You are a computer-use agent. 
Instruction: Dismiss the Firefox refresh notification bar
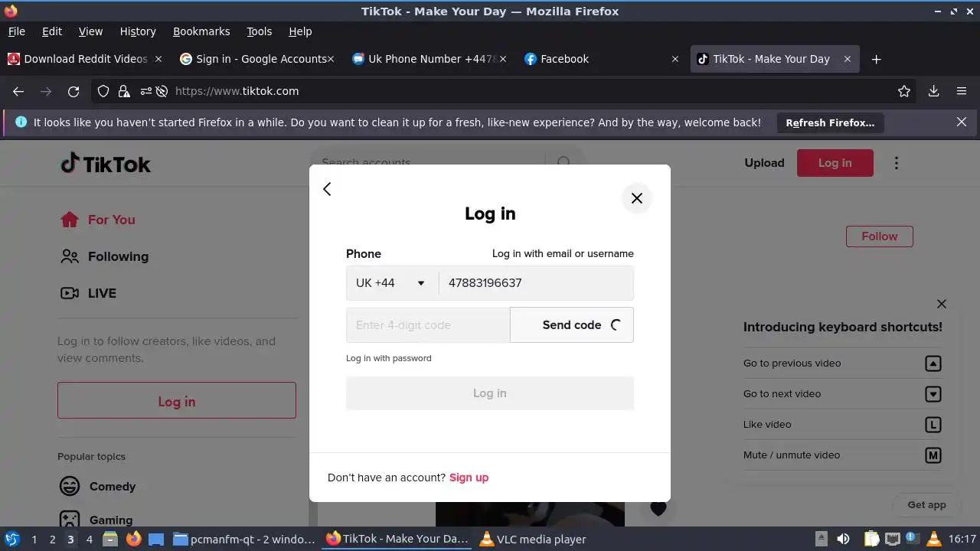[962, 122]
